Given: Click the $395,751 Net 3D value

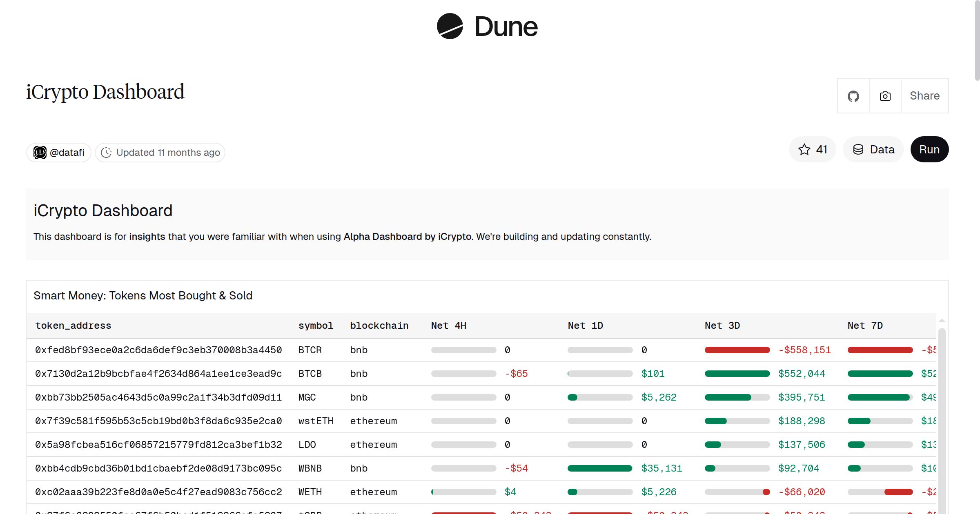Looking at the screenshot, I should (x=802, y=397).
